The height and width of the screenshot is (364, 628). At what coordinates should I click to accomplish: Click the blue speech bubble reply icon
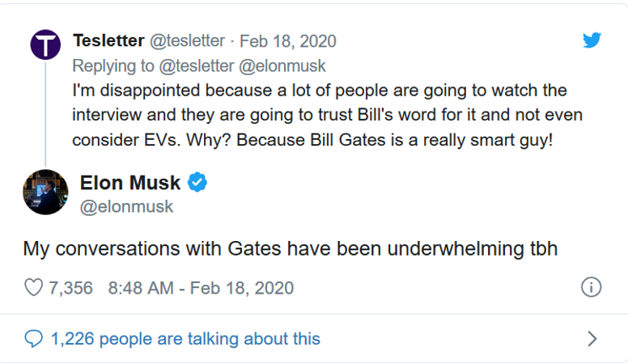[x=33, y=338]
